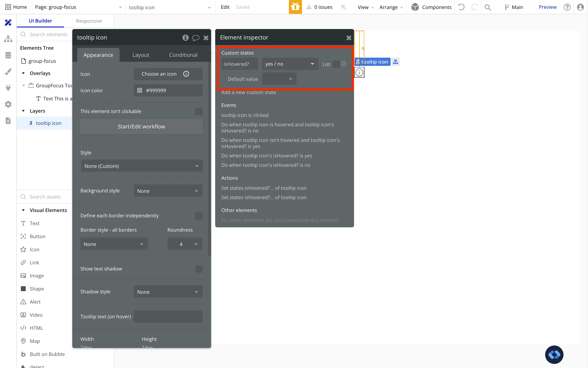Open the Style None (Custom) dropdown
588x368 pixels.
click(x=142, y=166)
